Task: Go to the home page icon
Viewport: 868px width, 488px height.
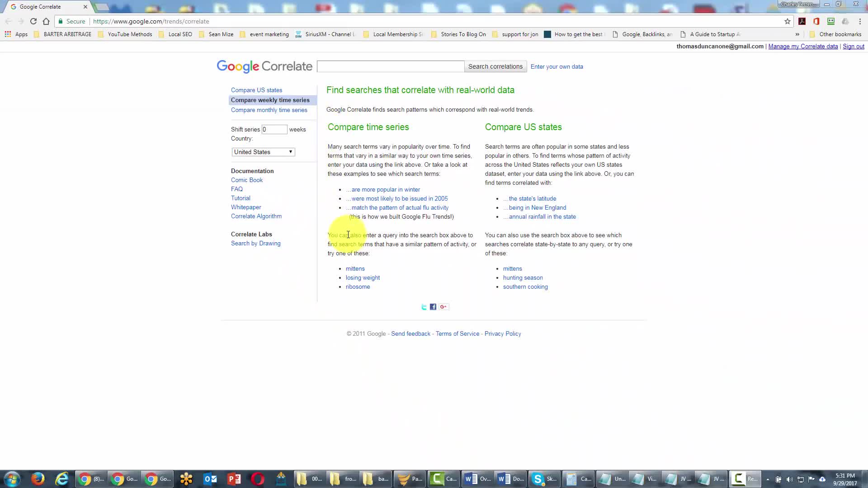Action: pyautogui.click(x=46, y=21)
